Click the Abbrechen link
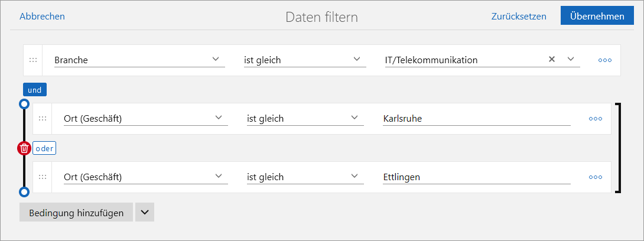644x241 pixels. click(42, 17)
